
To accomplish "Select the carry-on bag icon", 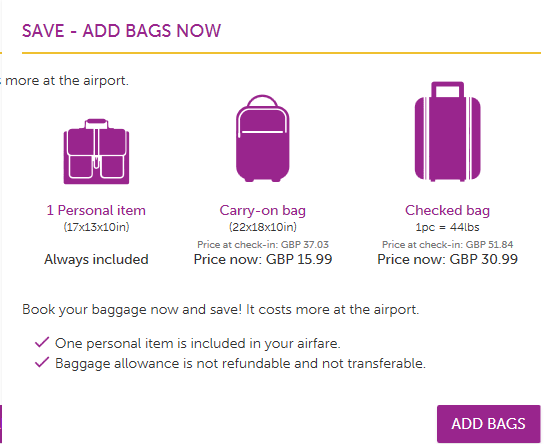I will [x=263, y=138].
